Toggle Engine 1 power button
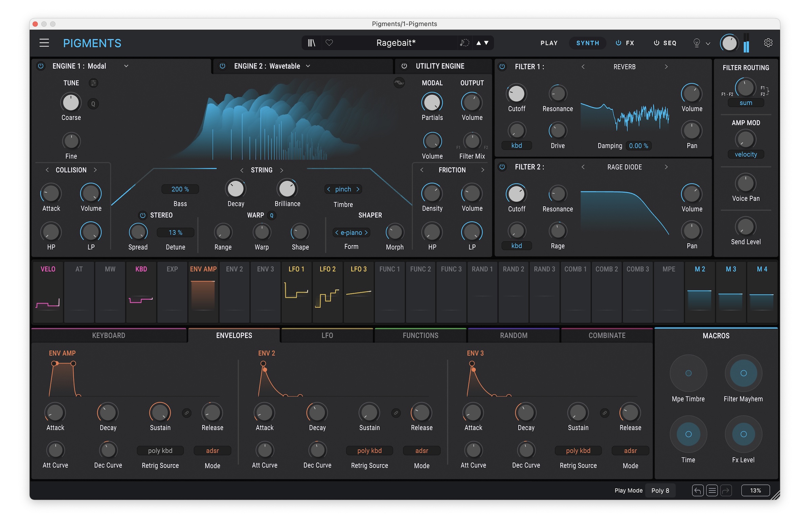The height and width of the screenshot is (530, 812). (41, 66)
